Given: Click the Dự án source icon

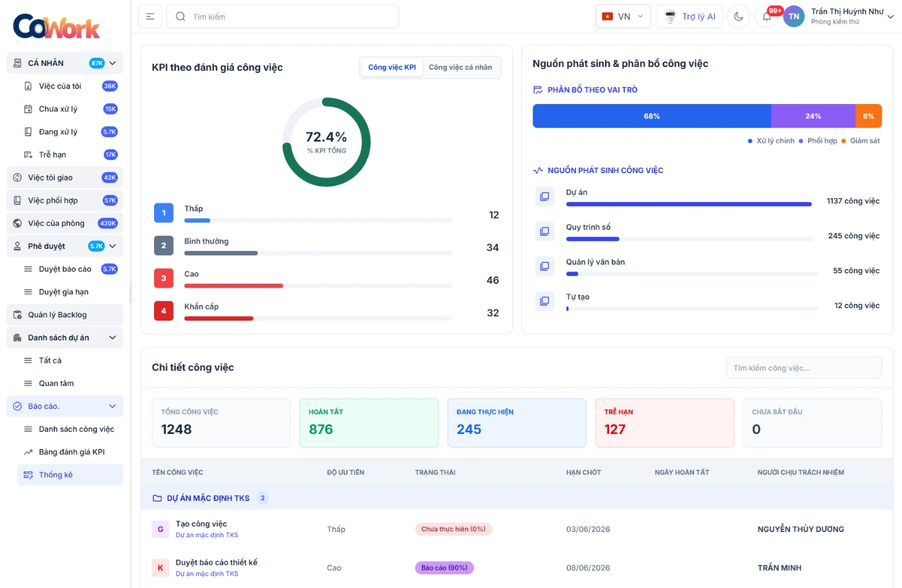Looking at the screenshot, I should click(x=544, y=196).
